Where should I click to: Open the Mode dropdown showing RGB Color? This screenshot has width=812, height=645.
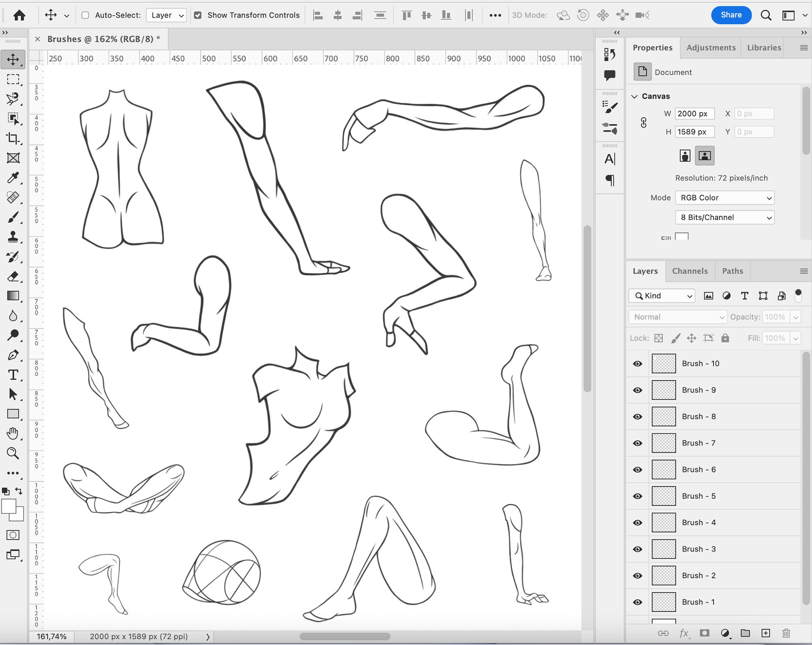(725, 198)
